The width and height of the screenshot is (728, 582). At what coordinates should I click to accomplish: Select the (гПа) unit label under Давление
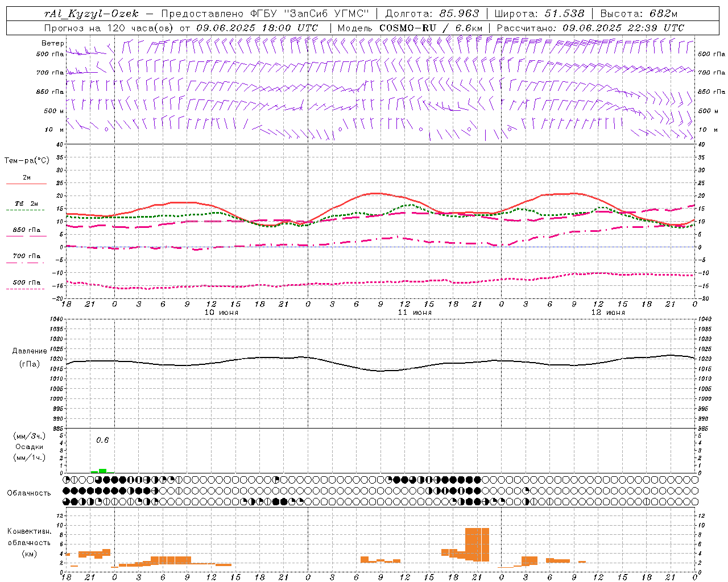pyautogui.click(x=30, y=364)
